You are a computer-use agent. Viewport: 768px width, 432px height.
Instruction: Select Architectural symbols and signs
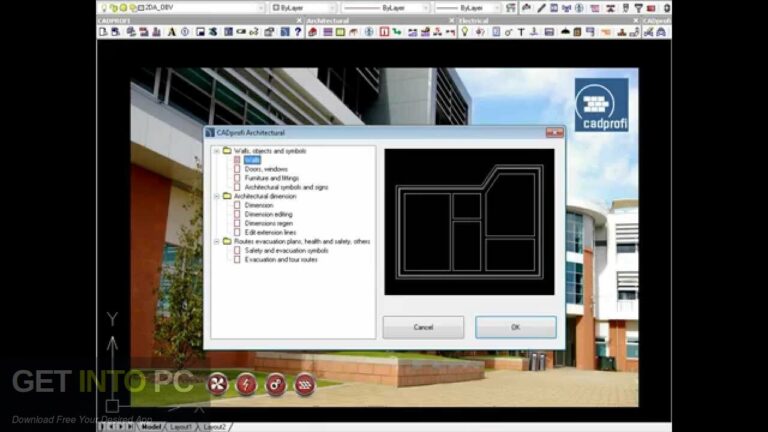tap(286, 187)
